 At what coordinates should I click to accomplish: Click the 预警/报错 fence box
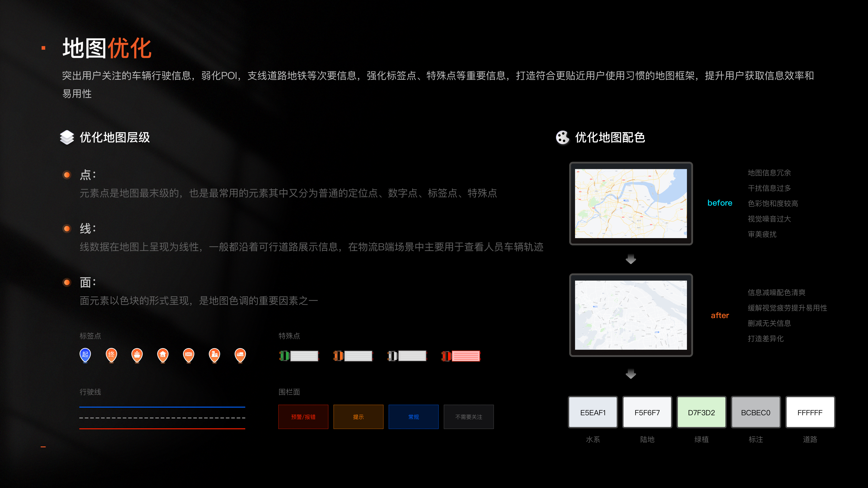point(303,417)
